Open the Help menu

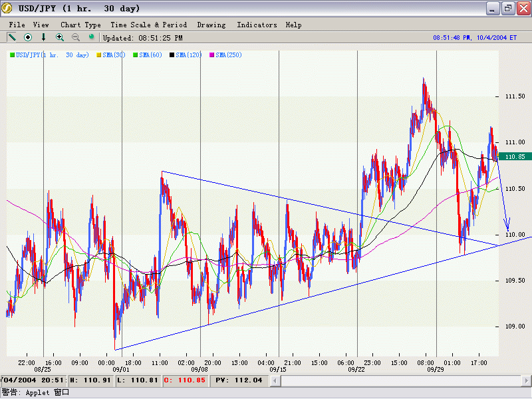tap(293, 25)
